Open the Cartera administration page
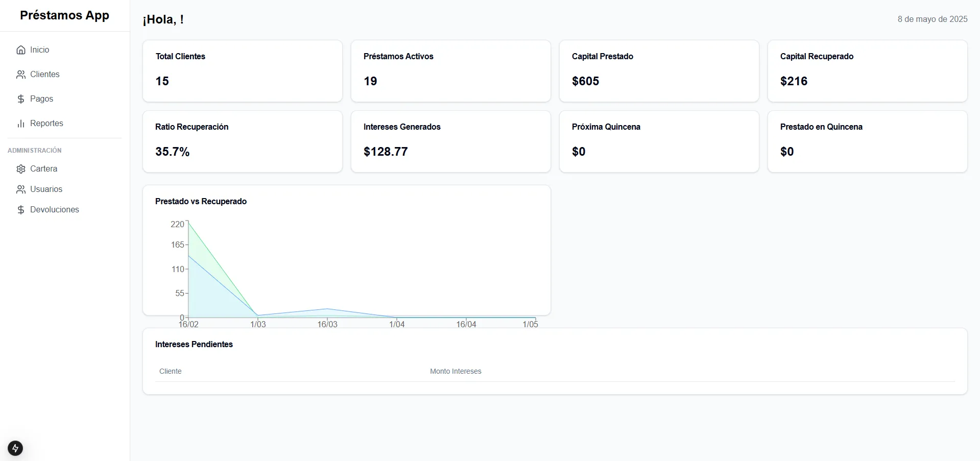Image resolution: width=980 pixels, height=461 pixels. (x=43, y=168)
